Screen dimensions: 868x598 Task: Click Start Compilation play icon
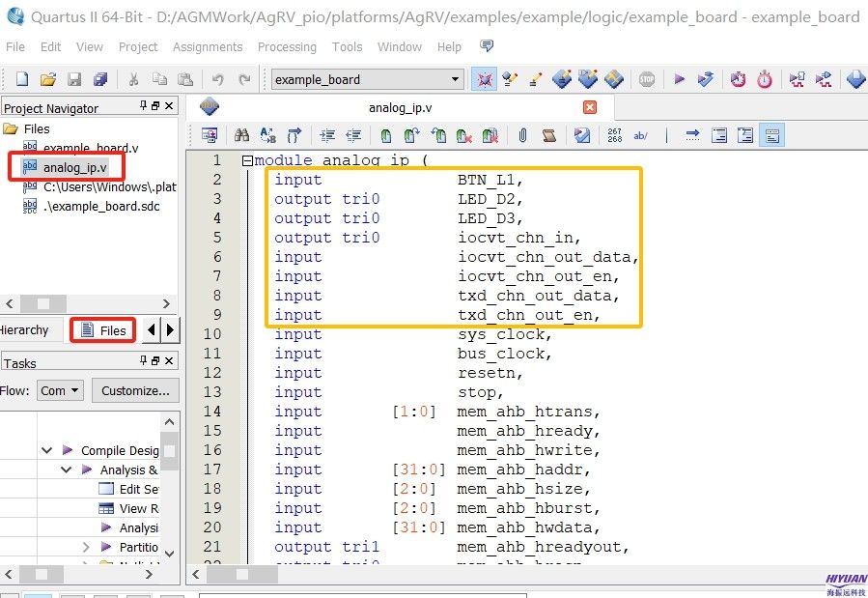point(679,80)
